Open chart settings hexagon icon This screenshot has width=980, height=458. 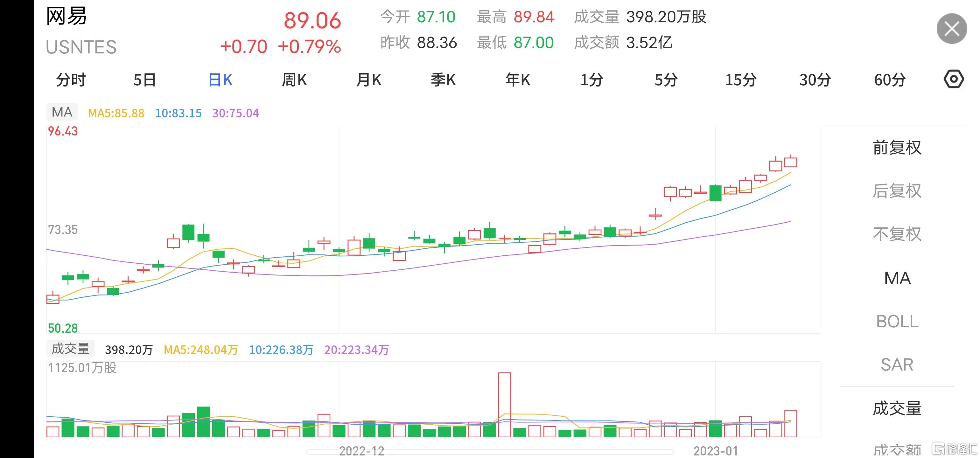(953, 80)
